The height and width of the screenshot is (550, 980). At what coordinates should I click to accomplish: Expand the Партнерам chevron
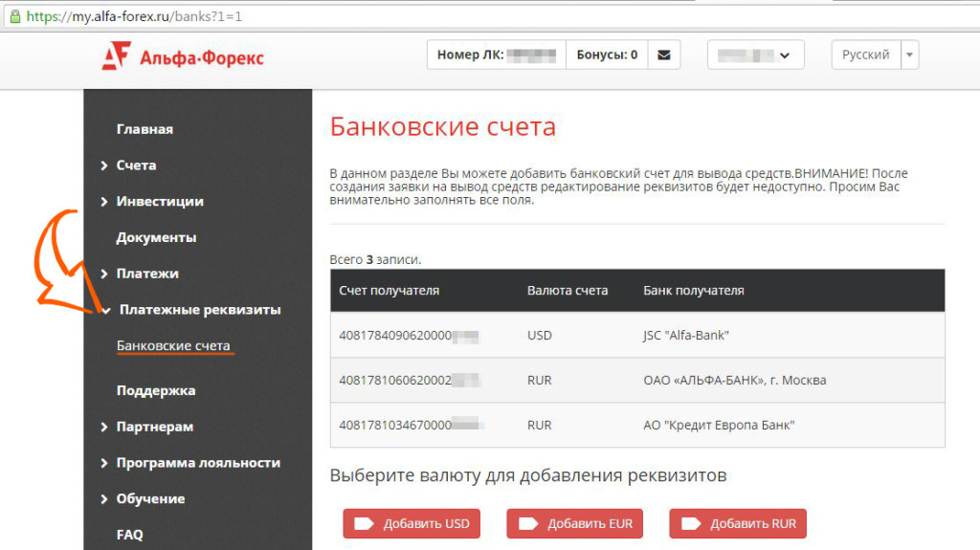pos(104,427)
